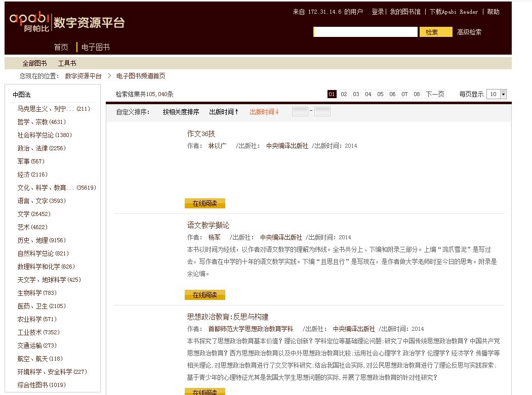The image size is (532, 395).
Task: Switch to the 首页 home tab
Action: (x=61, y=47)
